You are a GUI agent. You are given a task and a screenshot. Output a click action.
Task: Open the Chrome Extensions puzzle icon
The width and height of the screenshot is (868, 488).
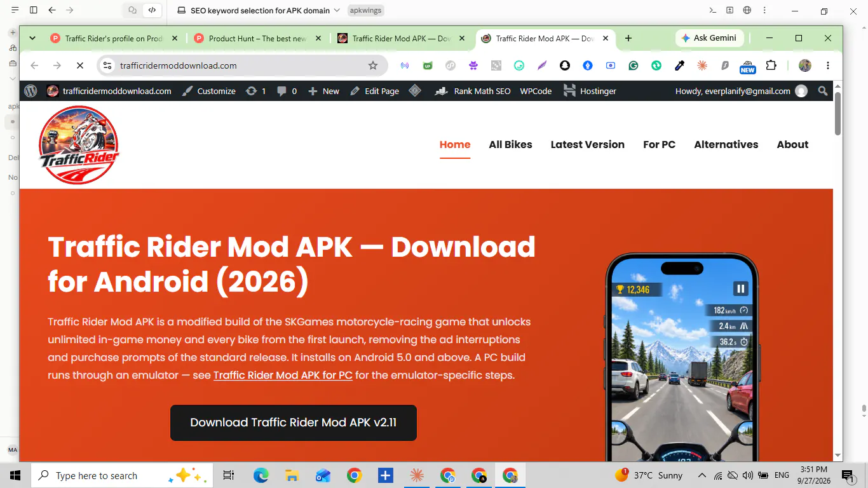tap(771, 65)
